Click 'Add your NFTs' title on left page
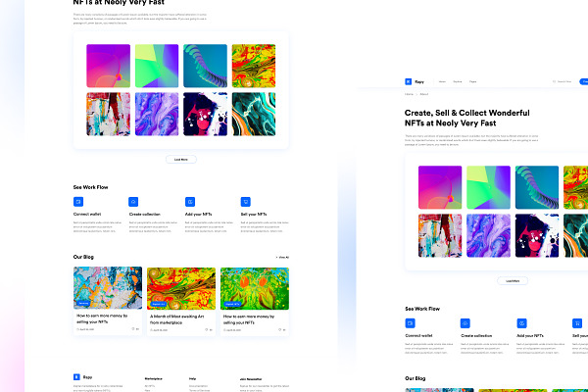 [198, 215]
